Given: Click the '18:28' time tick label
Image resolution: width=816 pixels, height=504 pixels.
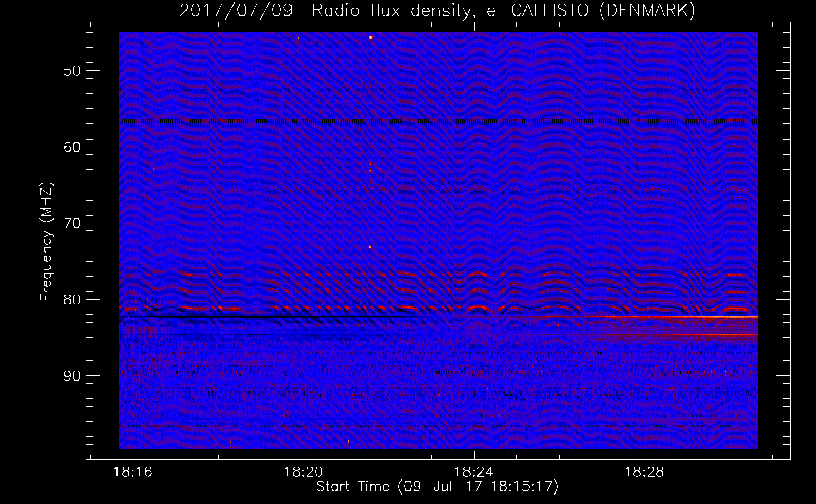Looking at the screenshot, I should coord(645,472).
